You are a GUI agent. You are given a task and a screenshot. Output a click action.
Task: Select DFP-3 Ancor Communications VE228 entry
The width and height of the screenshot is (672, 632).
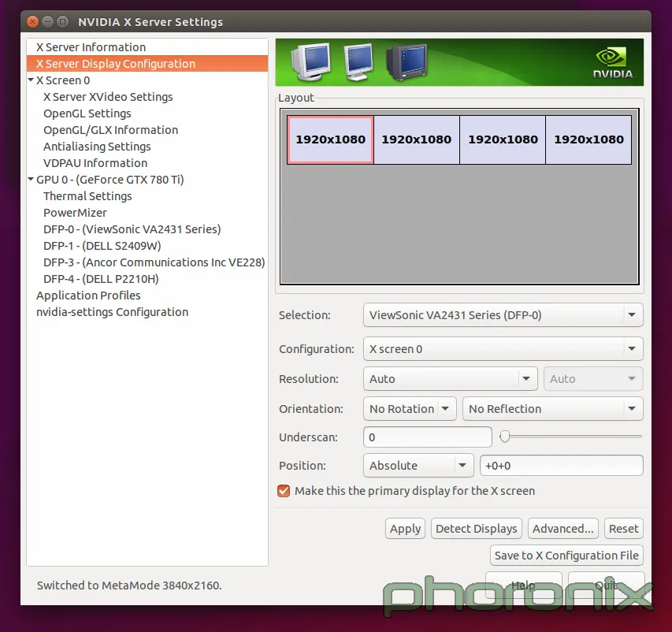pyautogui.click(x=154, y=262)
